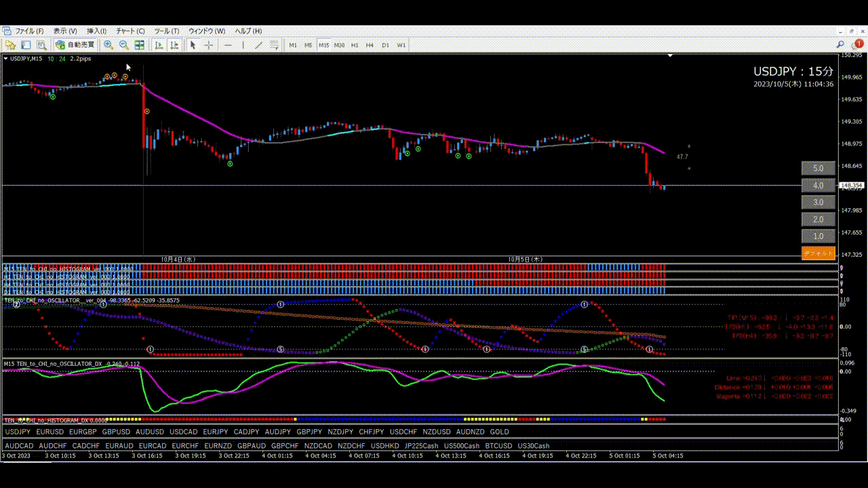Toggle chart shift icon
Viewport: 868px width, 488px height.
174,45
